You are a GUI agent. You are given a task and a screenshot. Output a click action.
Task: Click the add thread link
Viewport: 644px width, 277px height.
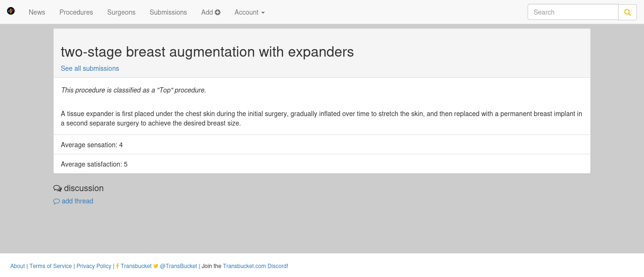pos(77,201)
